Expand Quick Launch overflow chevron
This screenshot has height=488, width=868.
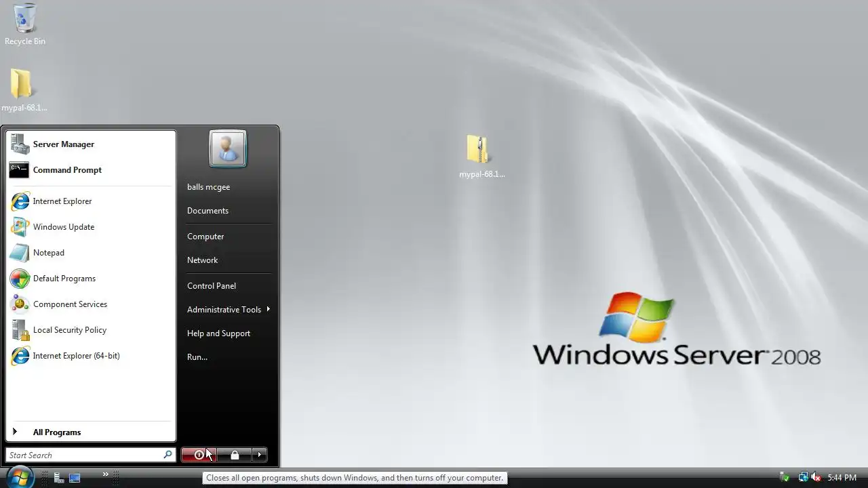(106, 474)
